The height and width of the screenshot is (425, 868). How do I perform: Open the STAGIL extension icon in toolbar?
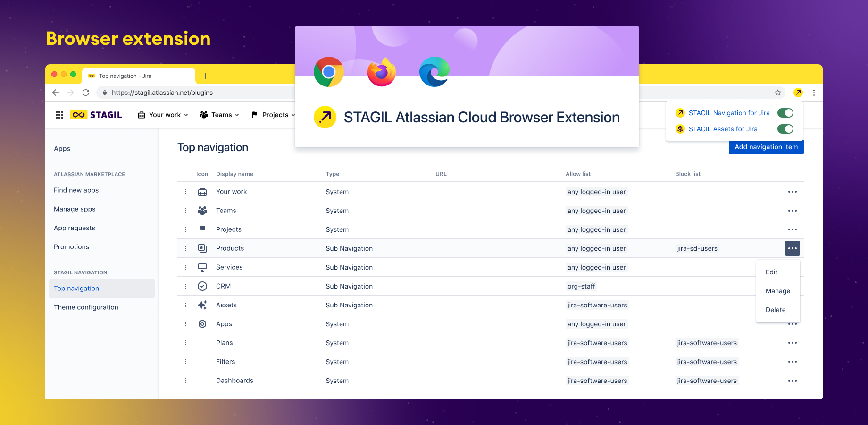[x=798, y=93]
